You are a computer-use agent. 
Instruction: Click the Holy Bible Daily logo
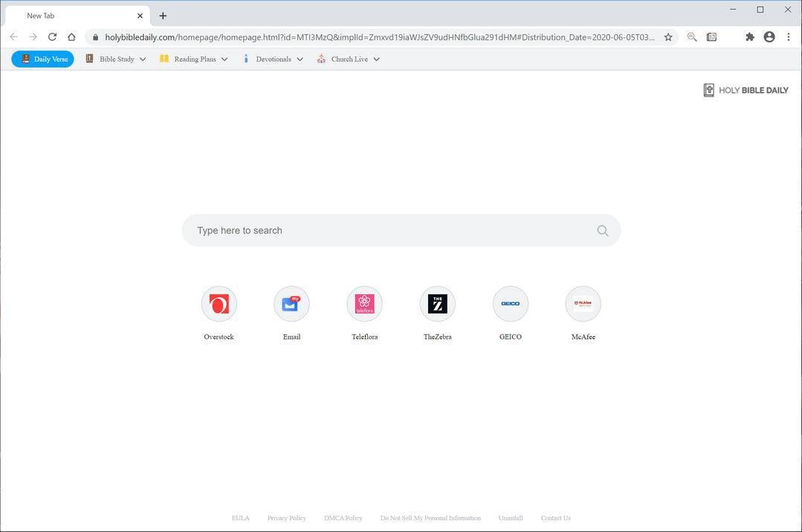pyautogui.click(x=746, y=90)
